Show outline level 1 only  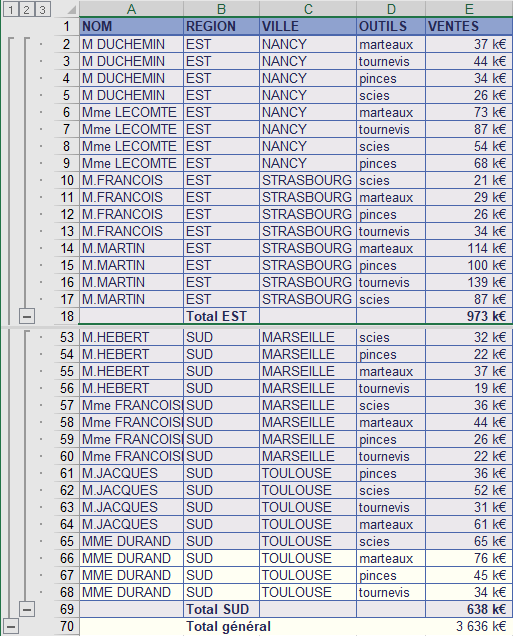[x=11, y=9]
